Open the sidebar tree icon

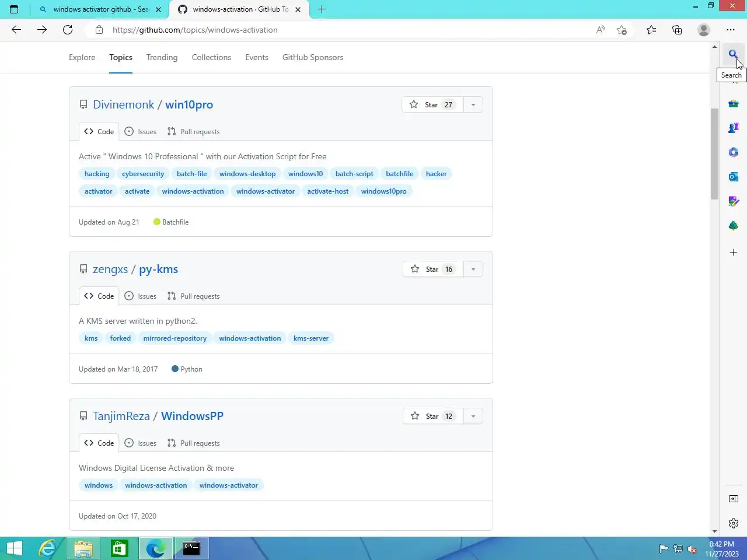pyautogui.click(x=734, y=226)
